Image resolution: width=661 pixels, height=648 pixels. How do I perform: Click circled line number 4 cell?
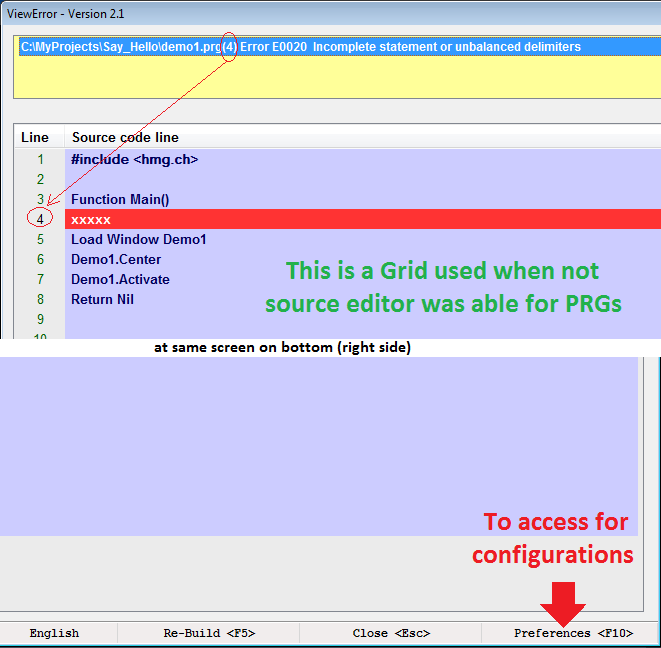(x=40, y=219)
